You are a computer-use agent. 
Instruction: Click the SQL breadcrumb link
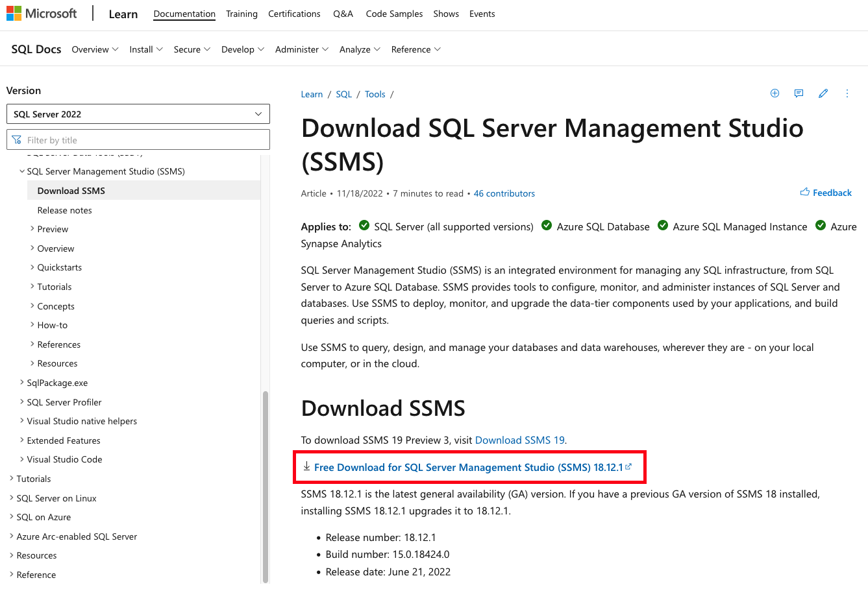point(343,94)
